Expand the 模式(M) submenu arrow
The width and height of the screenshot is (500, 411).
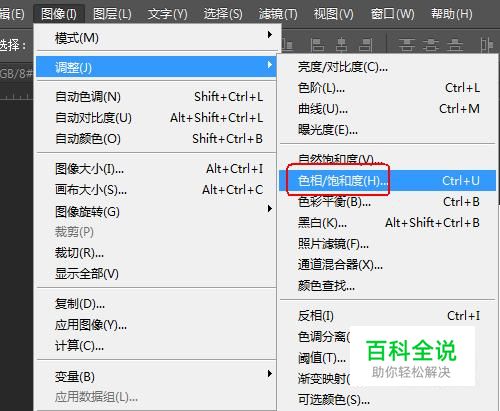270,35
